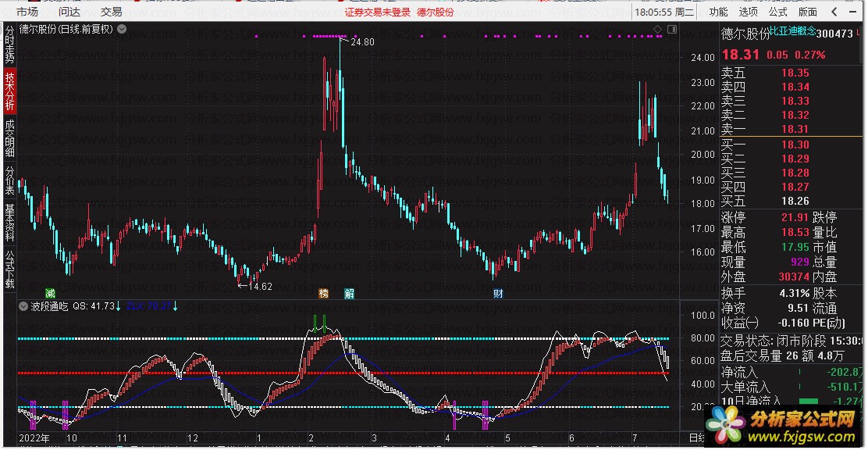Click the 现量 value 929
This screenshot has height=450, width=868.
pyautogui.click(x=800, y=262)
